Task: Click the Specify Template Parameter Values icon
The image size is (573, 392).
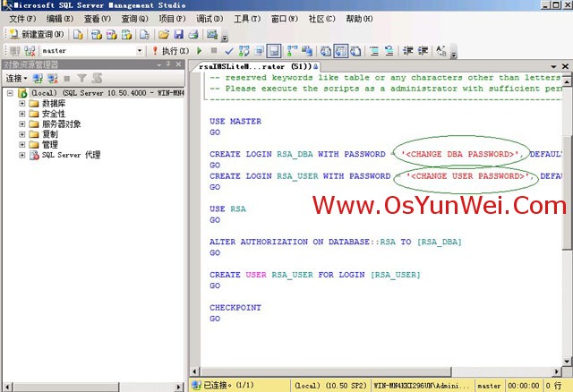Action: click(x=441, y=51)
